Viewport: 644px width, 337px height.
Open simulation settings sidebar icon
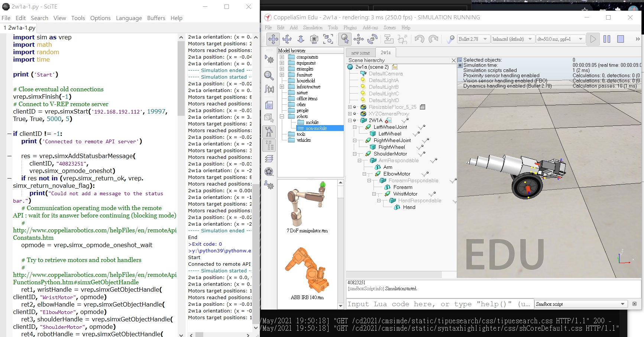pyautogui.click(x=269, y=59)
